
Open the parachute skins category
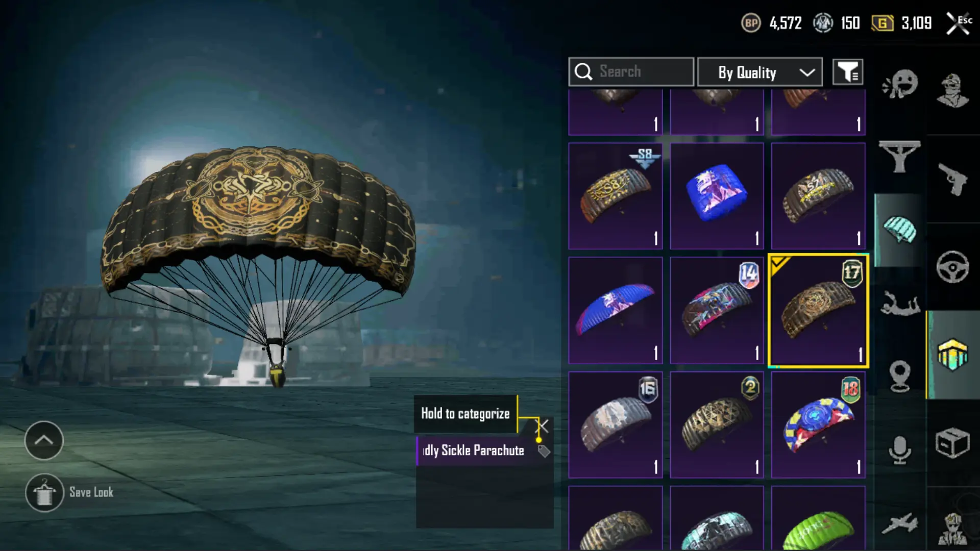[x=900, y=230]
